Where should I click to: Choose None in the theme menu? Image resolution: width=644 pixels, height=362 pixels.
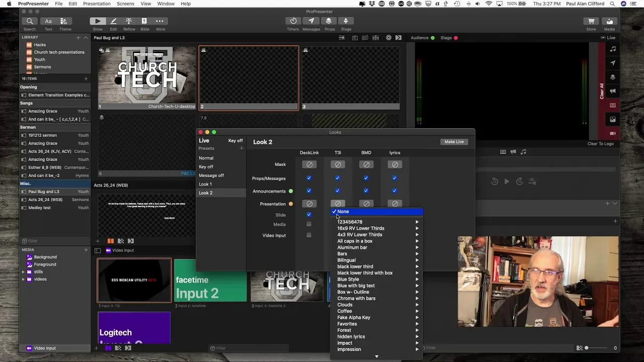pyautogui.click(x=376, y=212)
